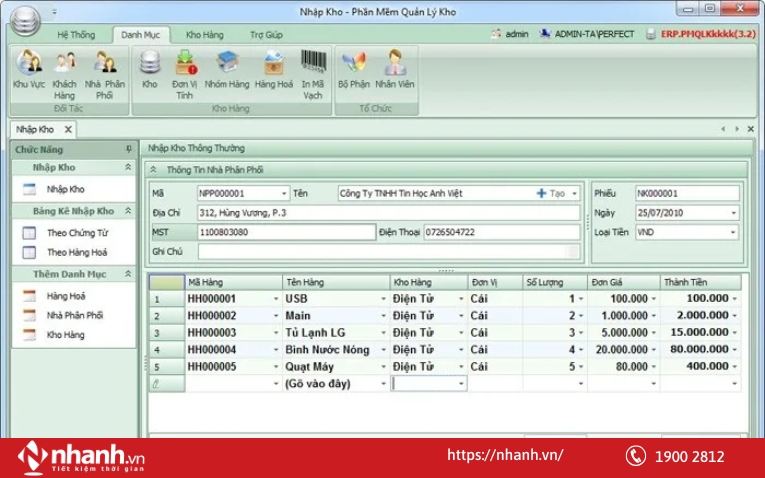Open the Kho Hàng ribbon tab

205,34
